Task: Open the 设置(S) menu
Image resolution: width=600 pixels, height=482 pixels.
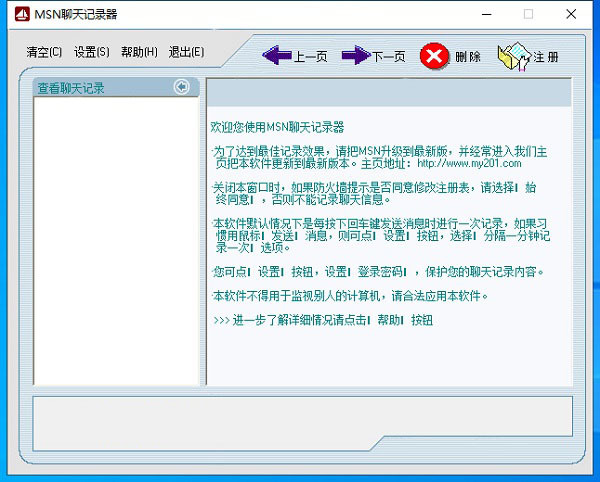Action: point(91,52)
